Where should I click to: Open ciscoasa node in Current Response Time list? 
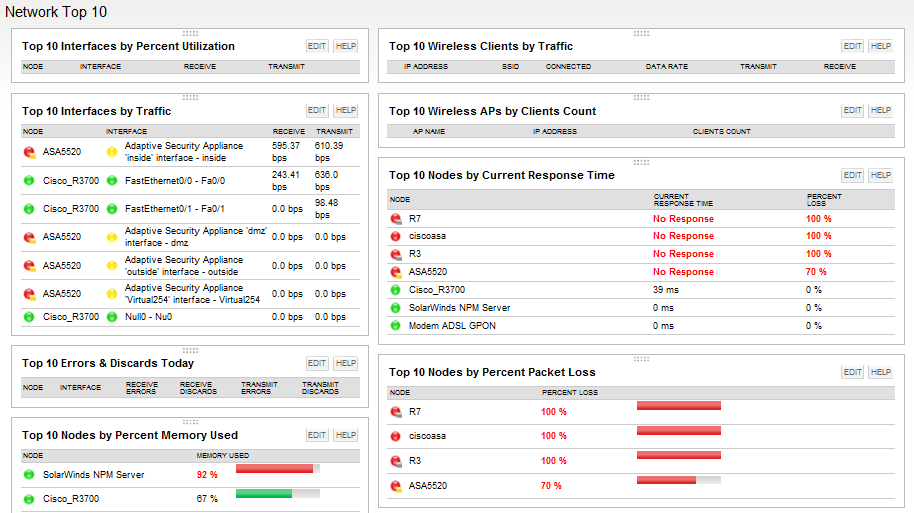pyautogui.click(x=427, y=236)
